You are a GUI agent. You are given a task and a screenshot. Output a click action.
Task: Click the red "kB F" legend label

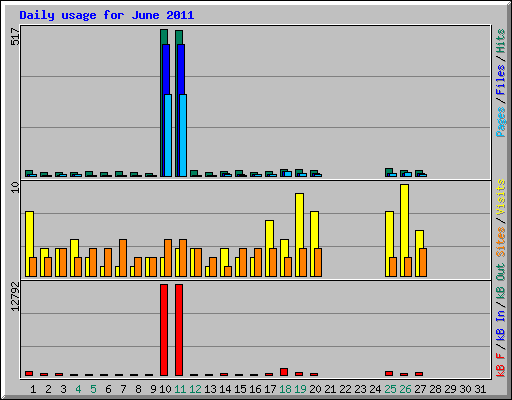[x=500, y=365]
